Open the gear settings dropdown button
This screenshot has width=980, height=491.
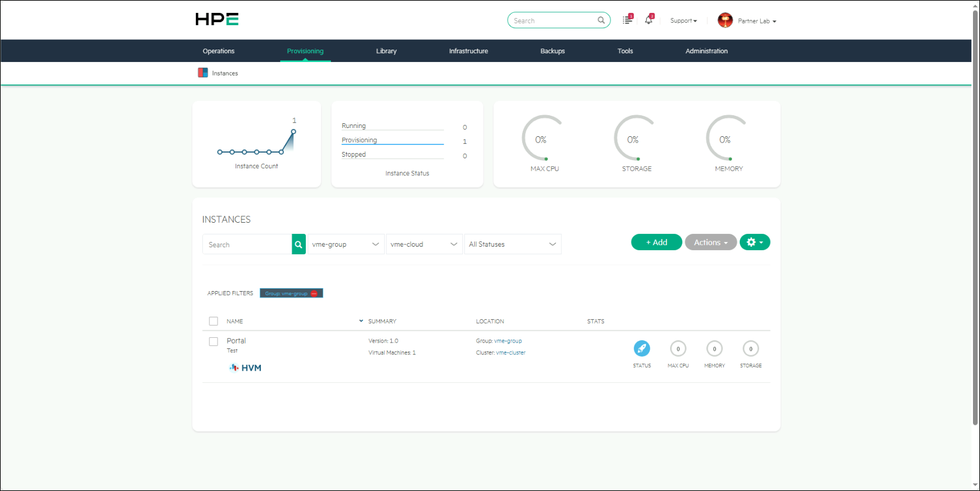click(755, 242)
